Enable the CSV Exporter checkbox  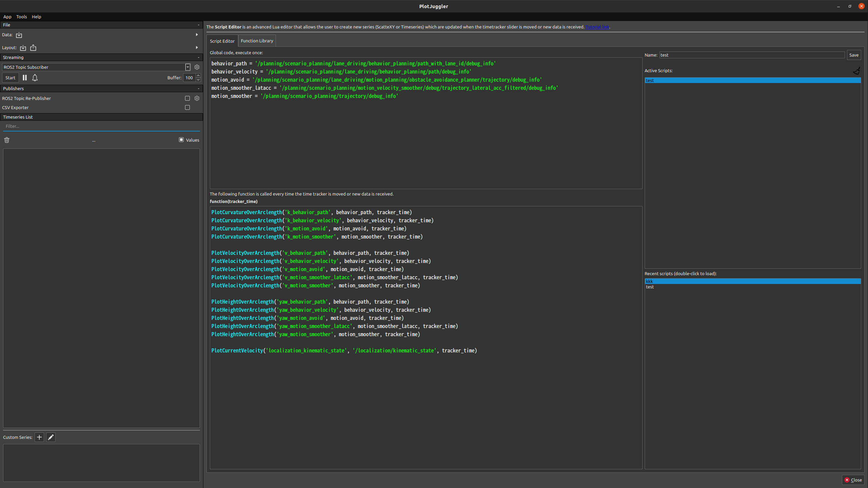click(x=187, y=107)
